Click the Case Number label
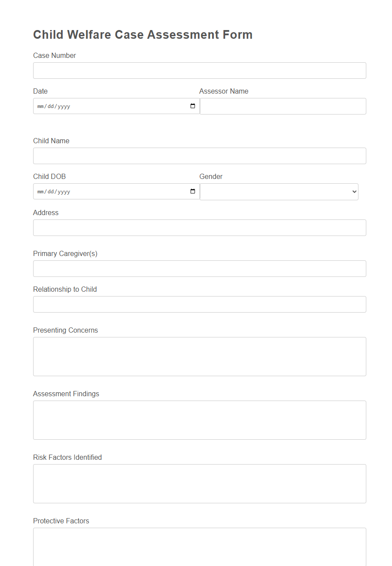 point(54,55)
